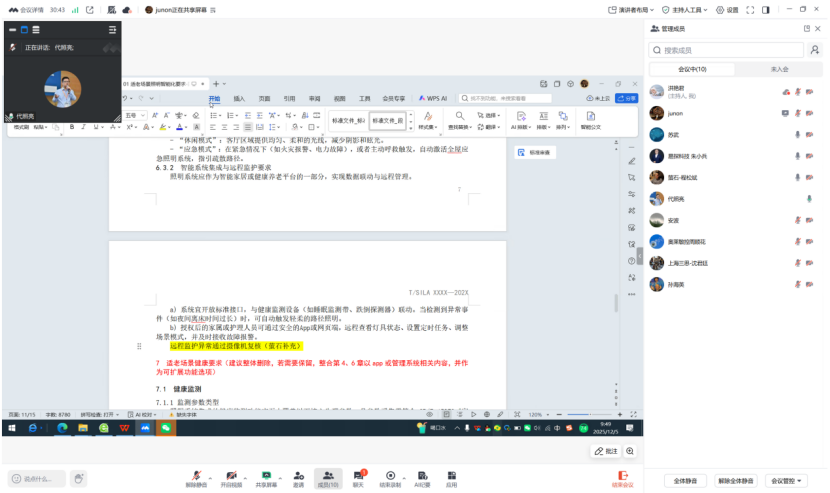Click the say something chat input
Viewport: 830px width, 493px height.
[37, 479]
